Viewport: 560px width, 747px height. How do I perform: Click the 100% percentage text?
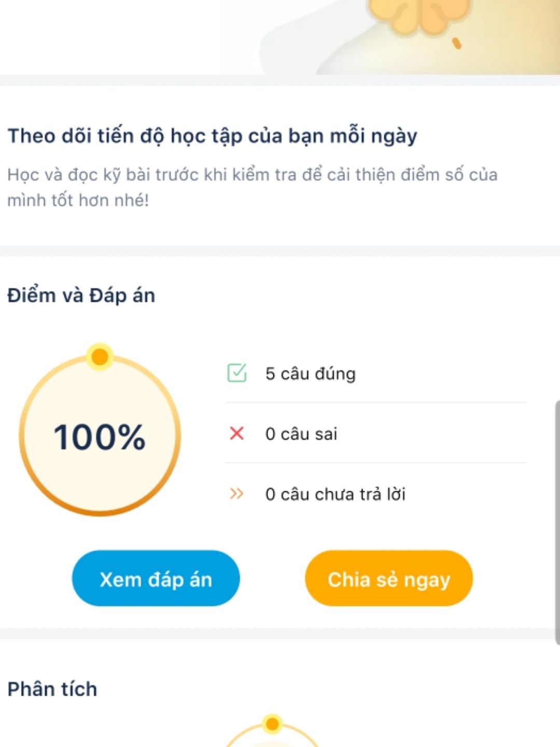click(x=100, y=437)
